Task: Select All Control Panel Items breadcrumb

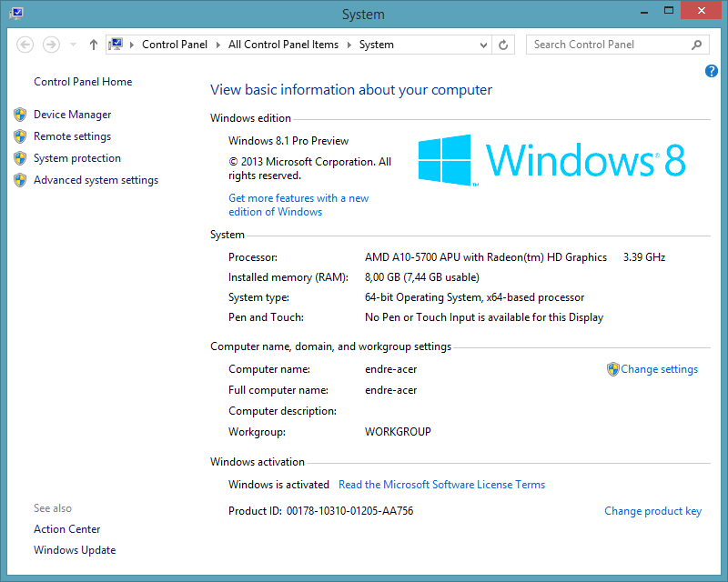Action: coord(283,45)
